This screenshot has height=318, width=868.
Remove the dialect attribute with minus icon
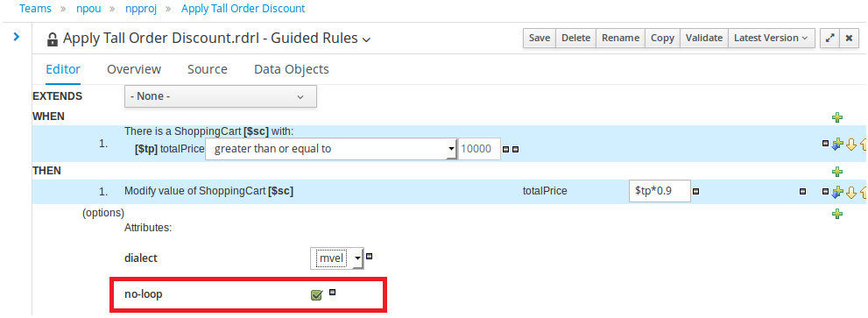pyautogui.click(x=370, y=257)
